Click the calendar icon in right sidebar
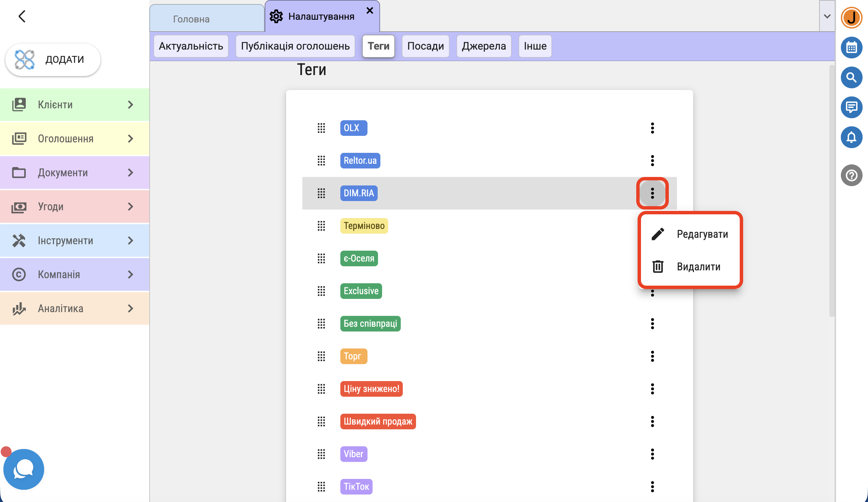Image resolution: width=868 pixels, height=502 pixels. (851, 47)
